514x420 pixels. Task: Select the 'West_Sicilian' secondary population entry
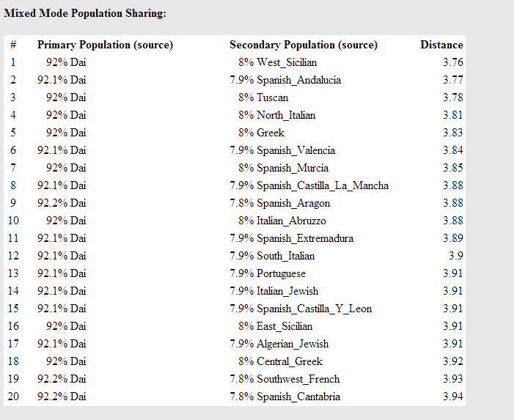pyautogui.click(x=287, y=62)
